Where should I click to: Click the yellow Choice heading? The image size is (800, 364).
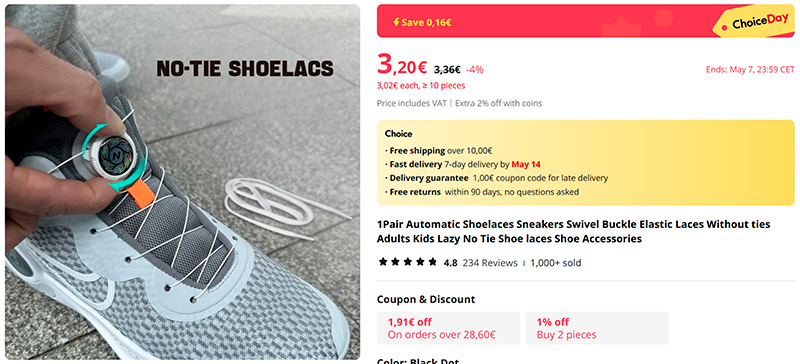tap(398, 134)
